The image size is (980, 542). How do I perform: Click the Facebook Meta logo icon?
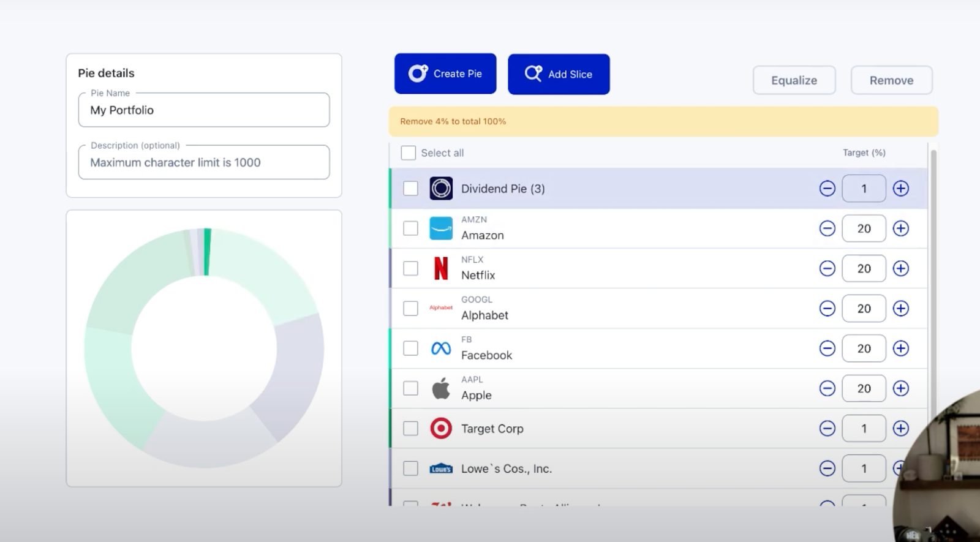coord(441,348)
